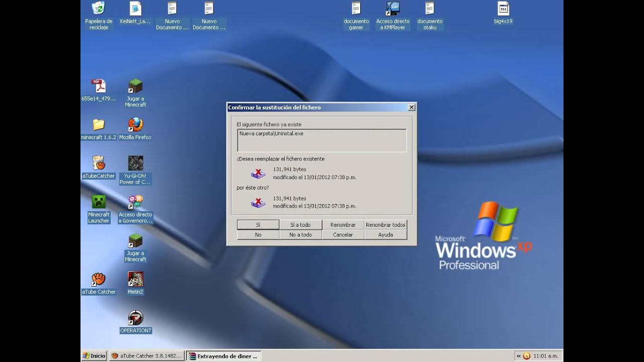The width and height of the screenshot is (644, 362).
Task: Click the dialog title 'Confirmar la sustitución del fichero'
Action: (x=274, y=108)
